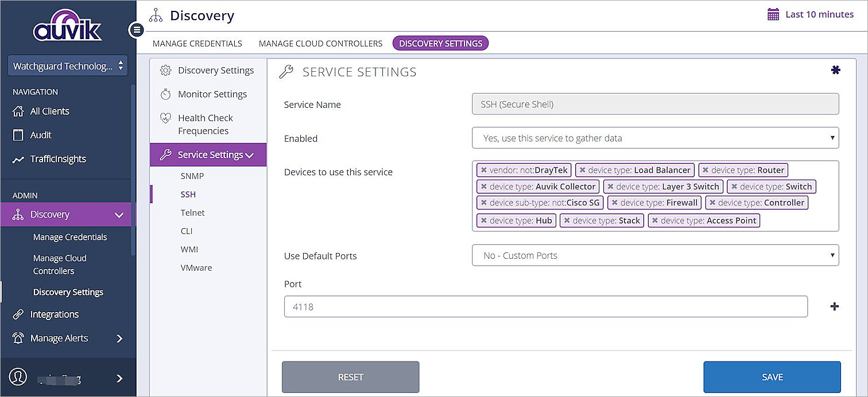This screenshot has height=397, width=868.
Task: Click the port 4118 input field
Action: (x=545, y=306)
